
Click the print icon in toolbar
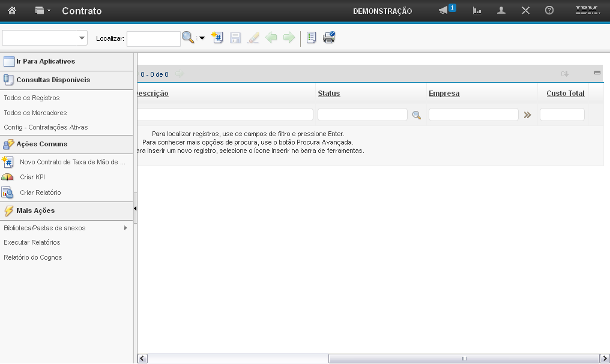click(x=328, y=38)
